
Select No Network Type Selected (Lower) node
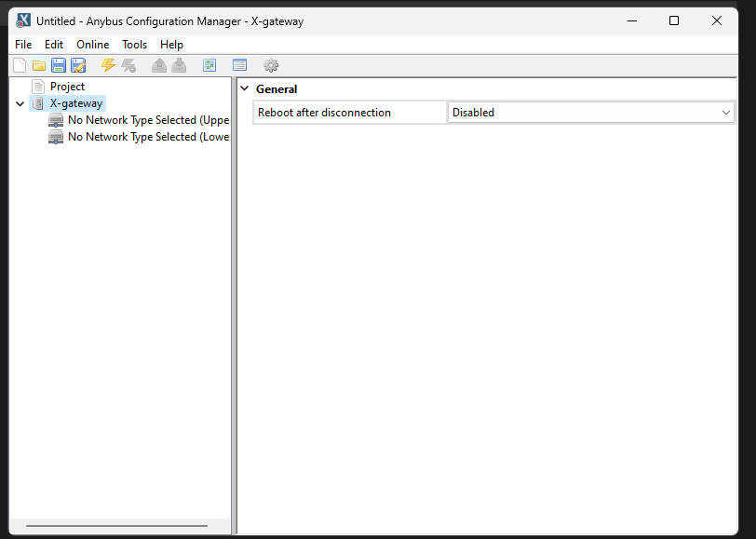click(149, 137)
